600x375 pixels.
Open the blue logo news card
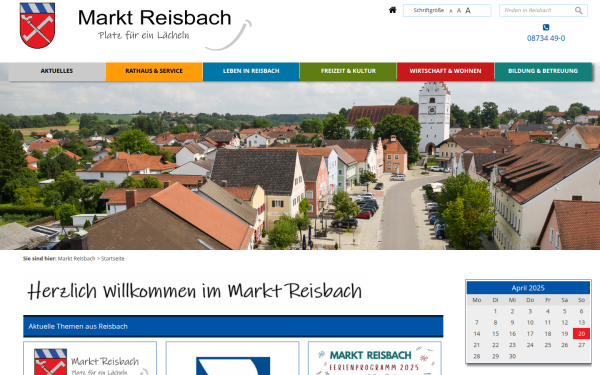click(232, 359)
